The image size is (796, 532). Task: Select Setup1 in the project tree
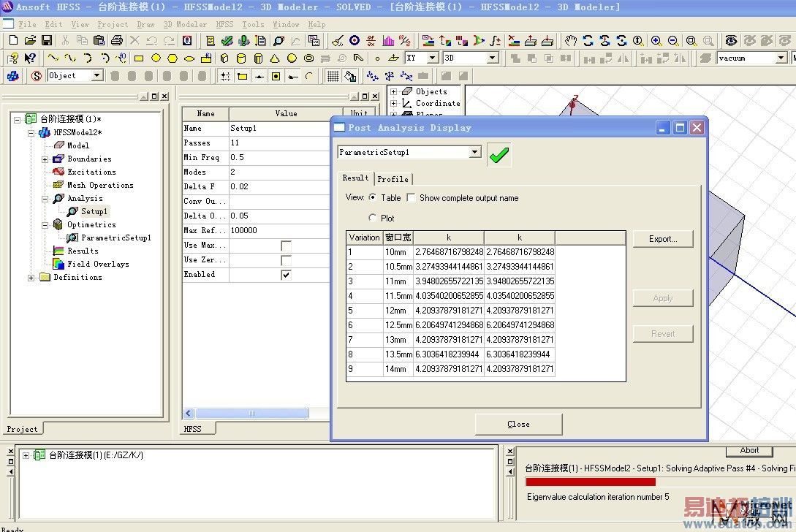pyautogui.click(x=94, y=211)
